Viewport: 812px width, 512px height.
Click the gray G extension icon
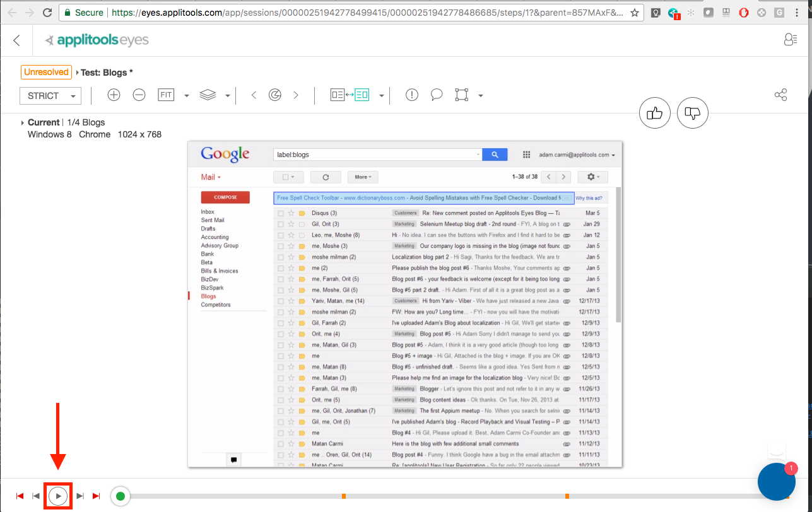[x=780, y=13]
